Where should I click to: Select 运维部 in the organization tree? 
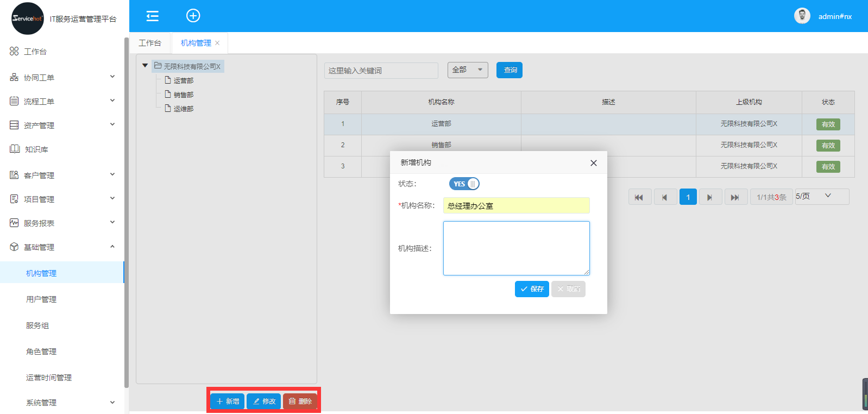click(x=183, y=109)
